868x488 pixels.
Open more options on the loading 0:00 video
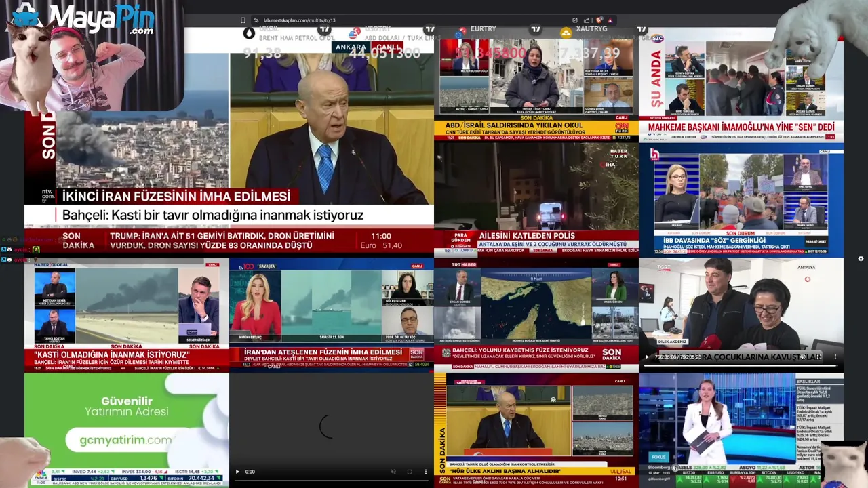coord(426,472)
